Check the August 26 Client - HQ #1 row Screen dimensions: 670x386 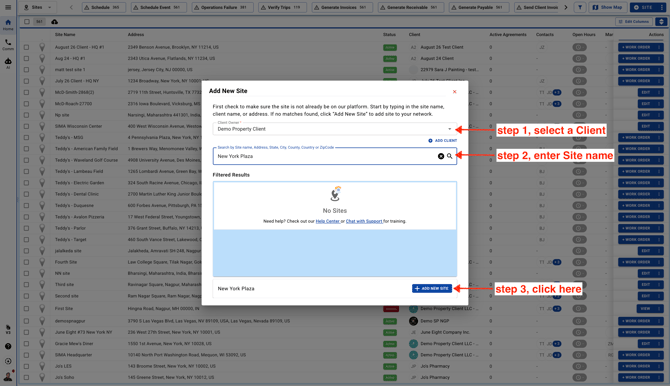tap(26, 47)
